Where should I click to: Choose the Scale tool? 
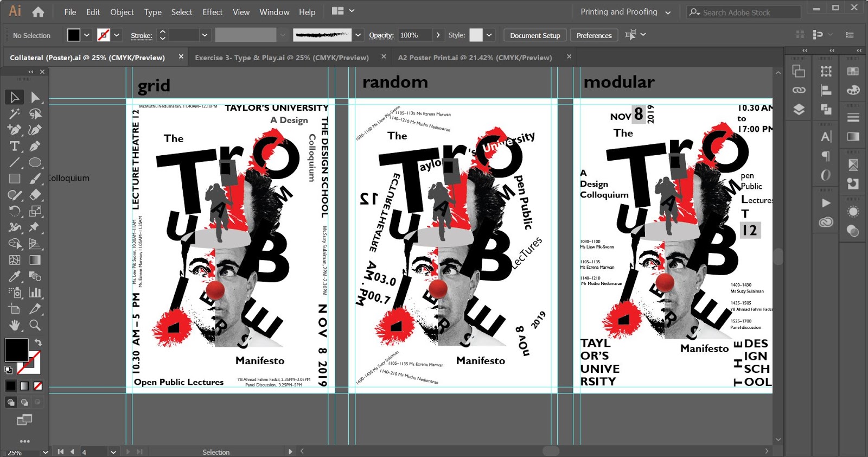click(35, 211)
